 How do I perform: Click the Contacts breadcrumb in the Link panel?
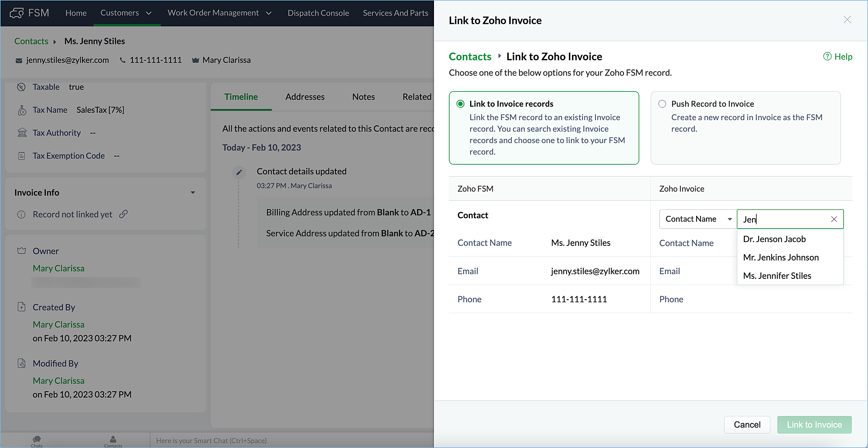470,56
